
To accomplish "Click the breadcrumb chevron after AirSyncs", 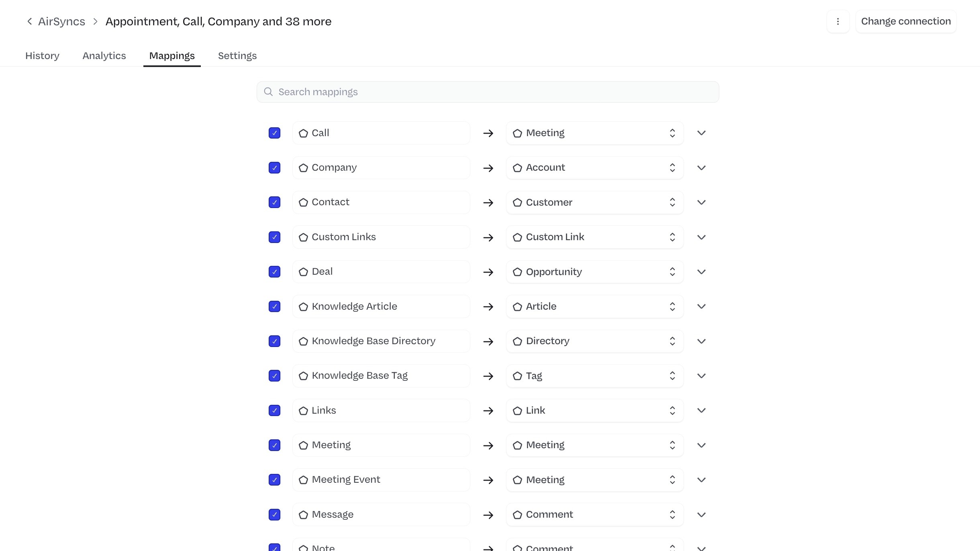I will click(x=95, y=21).
